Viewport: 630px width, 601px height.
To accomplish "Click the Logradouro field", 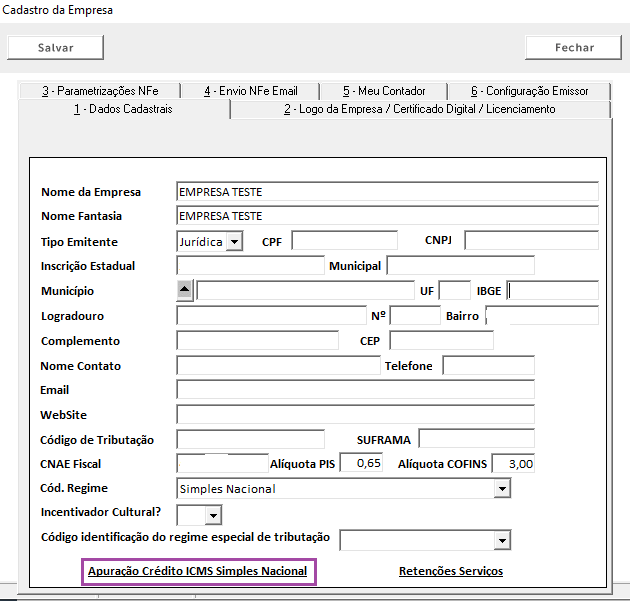I will [271, 315].
